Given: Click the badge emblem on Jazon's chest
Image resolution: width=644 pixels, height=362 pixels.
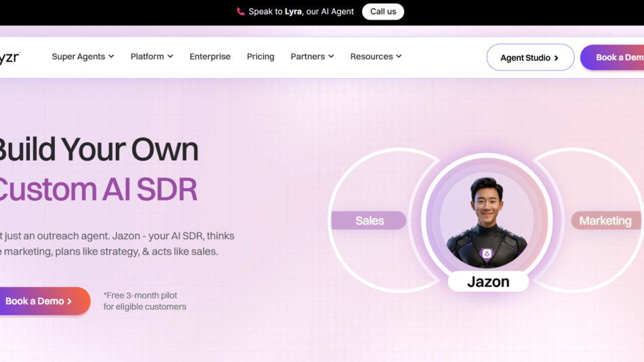Looking at the screenshot, I should (487, 254).
